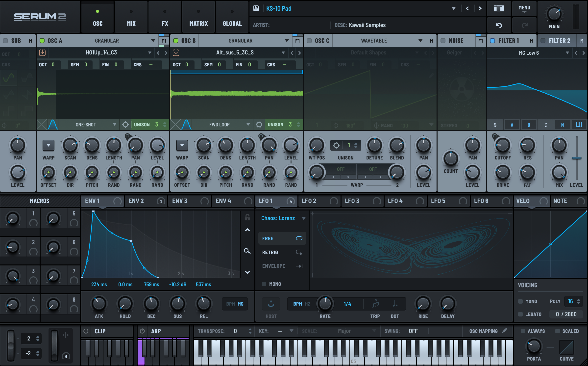Image resolution: width=588 pixels, height=366 pixels.
Task: Go to next preset arrow
Action: click(480, 8)
